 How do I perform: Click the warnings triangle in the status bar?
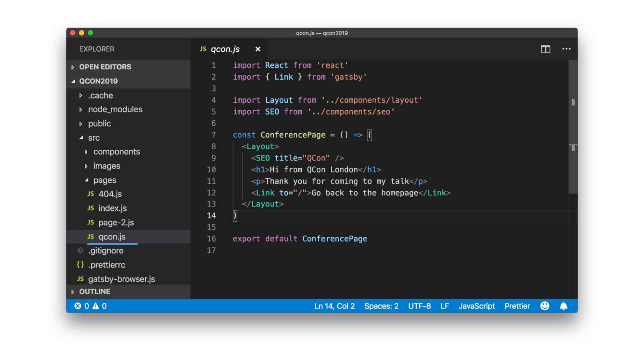[95, 306]
